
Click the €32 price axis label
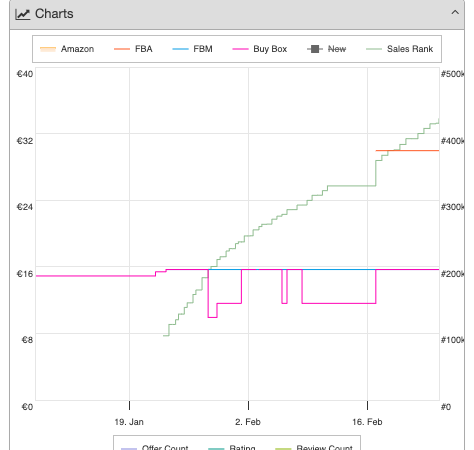(x=25, y=141)
